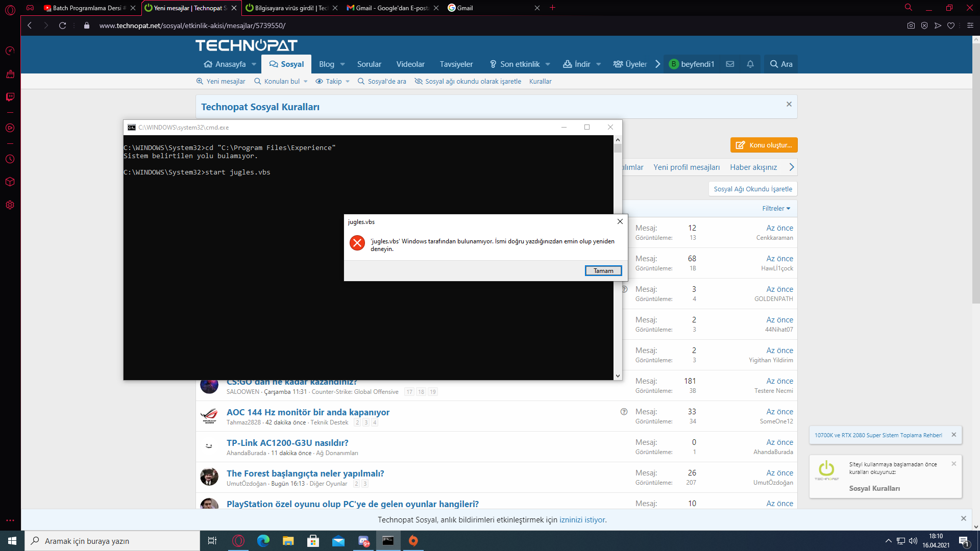Screen dimensions: 980x551
Task: Click the Konu oluştur button
Action: point(764,145)
